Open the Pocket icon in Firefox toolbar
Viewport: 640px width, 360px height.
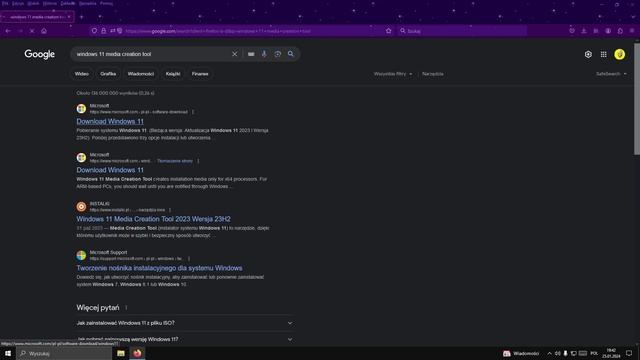click(x=572, y=31)
